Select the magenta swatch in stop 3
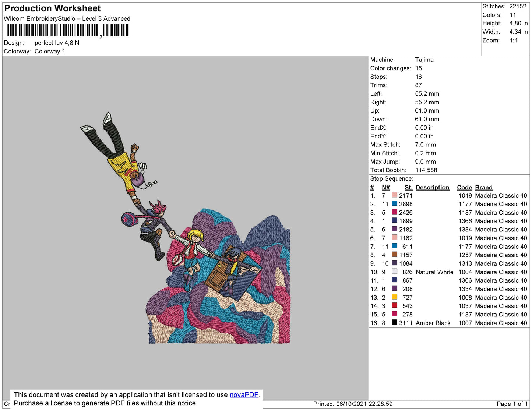This screenshot has width=532, height=411. coord(394,212)
